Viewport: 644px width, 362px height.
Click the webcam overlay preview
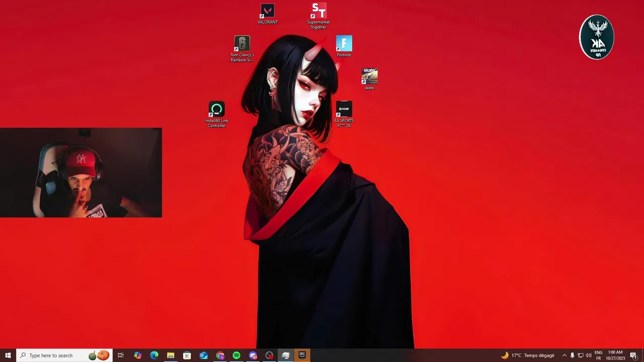[81, 172]
